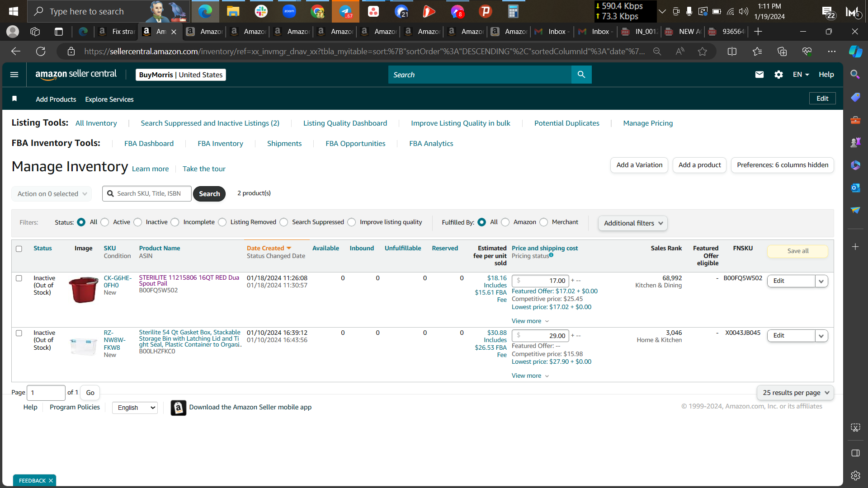Open Edit dropdown arrow for B00FQ5W502
This screenshot has height=488, width=868.
(821, 281)
